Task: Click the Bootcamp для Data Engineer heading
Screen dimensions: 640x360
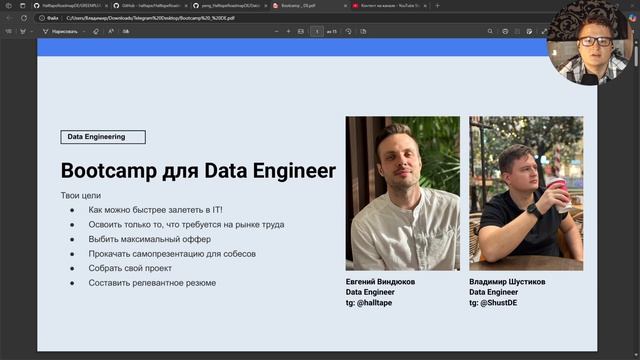Action: tap(198, 171)
